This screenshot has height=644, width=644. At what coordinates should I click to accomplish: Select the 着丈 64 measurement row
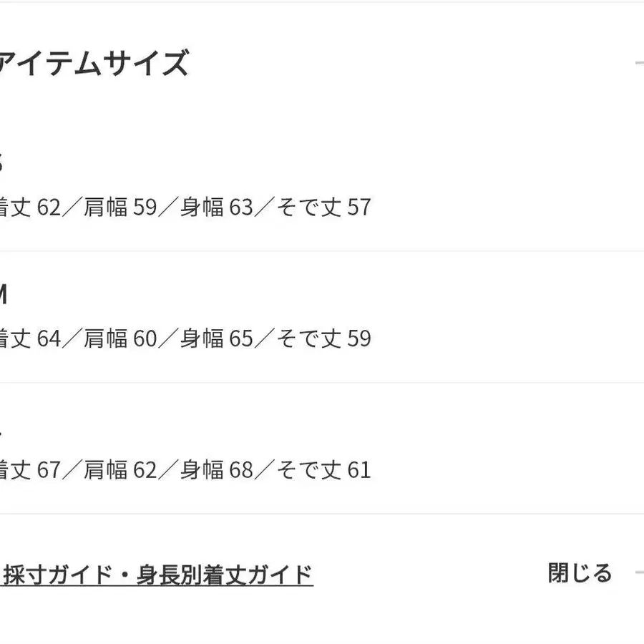point(30,338)
